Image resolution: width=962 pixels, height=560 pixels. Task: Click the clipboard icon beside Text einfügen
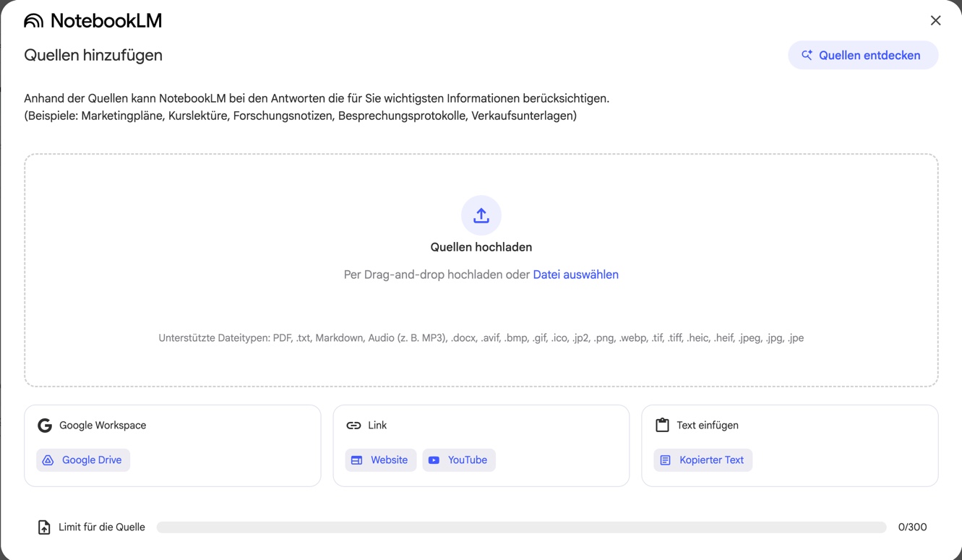point(662,425)
